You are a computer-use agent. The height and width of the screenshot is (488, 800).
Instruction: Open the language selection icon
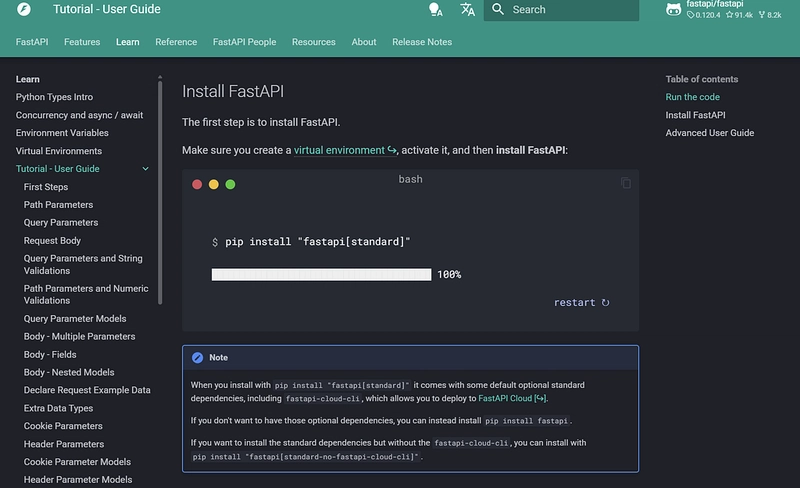467,10
